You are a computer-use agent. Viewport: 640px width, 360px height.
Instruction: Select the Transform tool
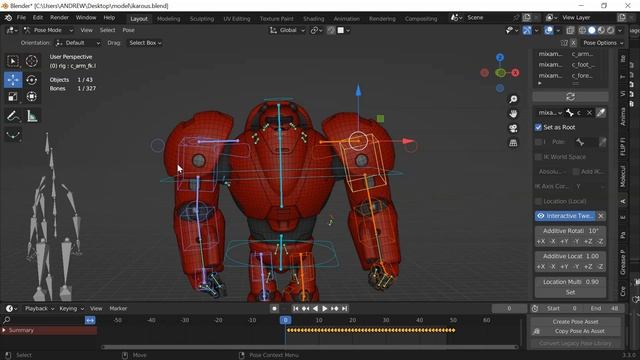point(31,97)
